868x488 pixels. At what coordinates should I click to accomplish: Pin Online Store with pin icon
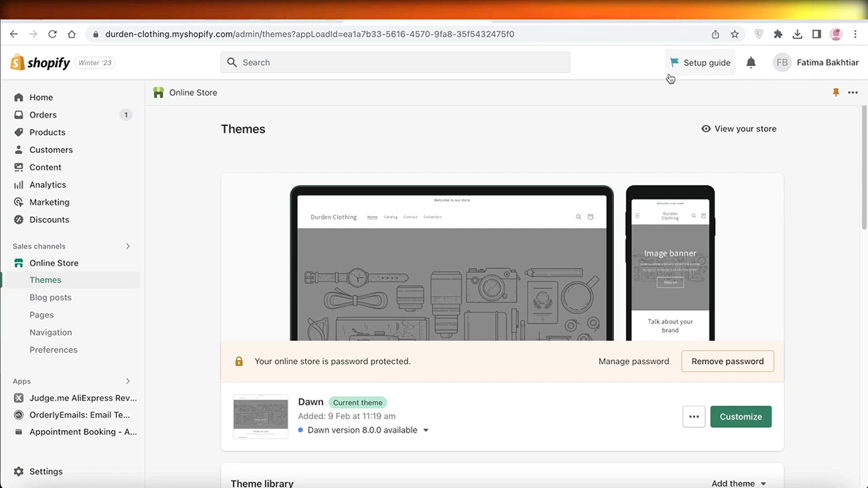[x=835, y=92]
